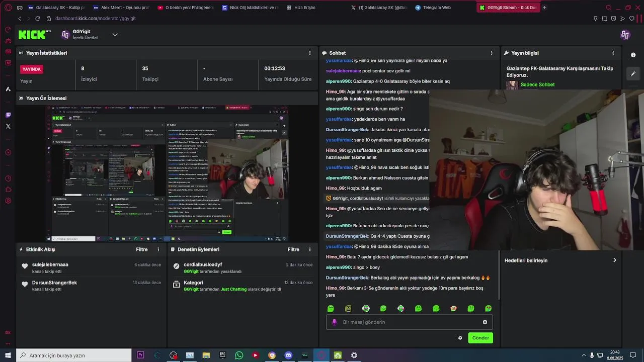Screen dimensions: 644x362
Task: Open WhatsApp from the taskbar
Action: tap(239, 355)
